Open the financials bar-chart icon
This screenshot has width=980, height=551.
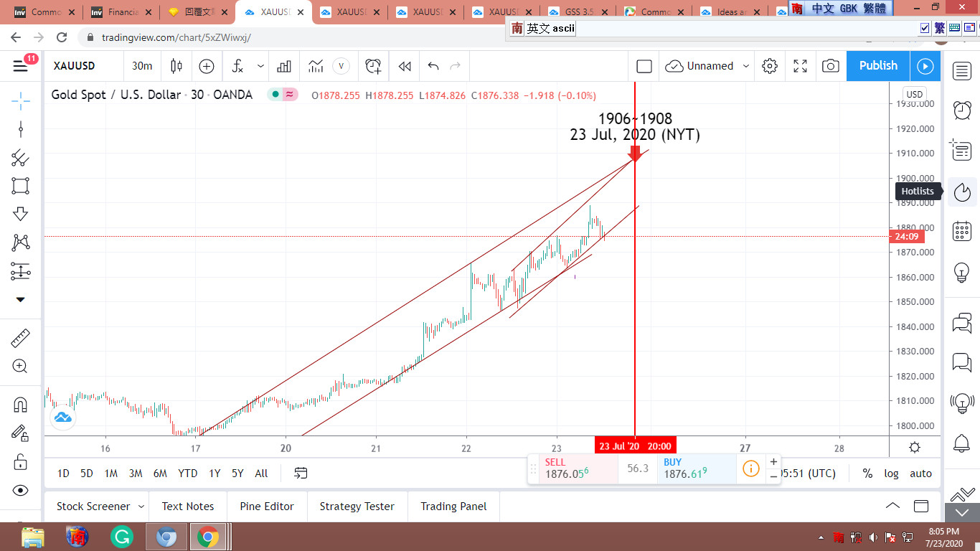point(284,66)
